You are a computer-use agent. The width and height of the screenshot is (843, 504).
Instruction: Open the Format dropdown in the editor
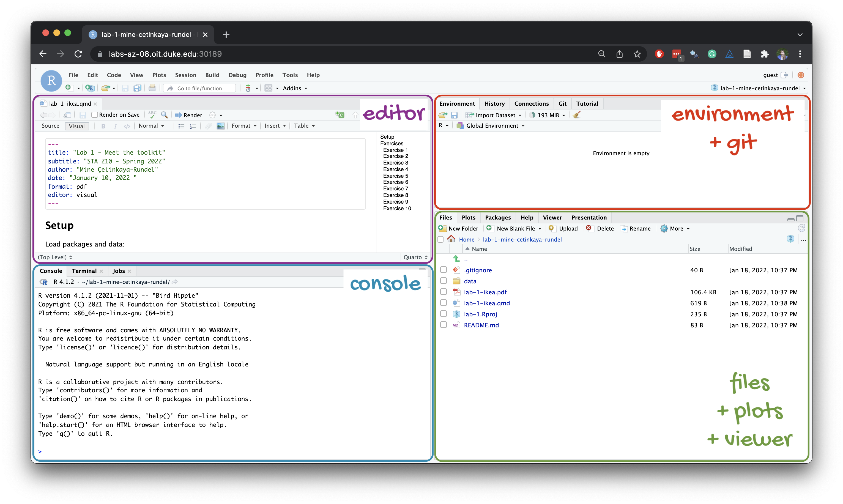coord(244,126)
